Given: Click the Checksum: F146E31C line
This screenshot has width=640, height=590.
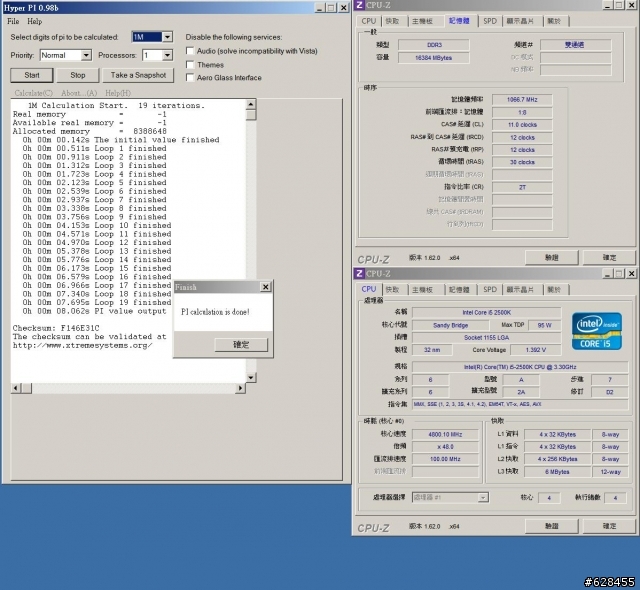Looking at the screenshot, I should [x=56, y=328].
